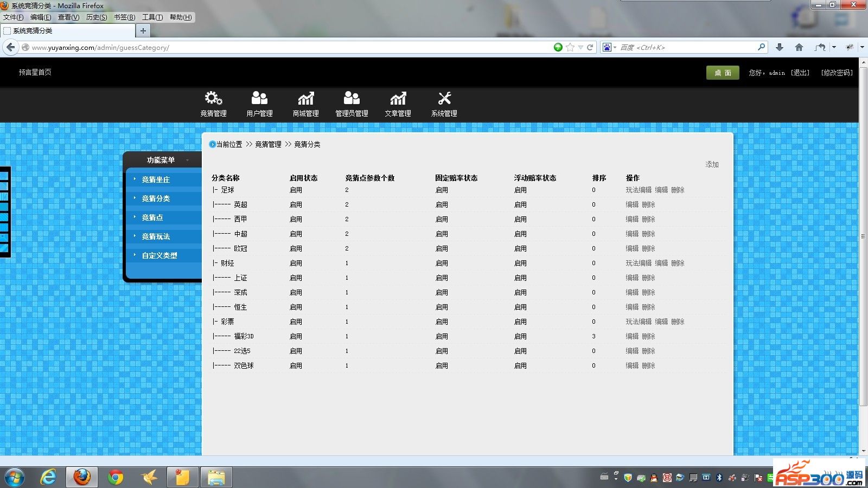Open 文件 menu

pos(14,17)
